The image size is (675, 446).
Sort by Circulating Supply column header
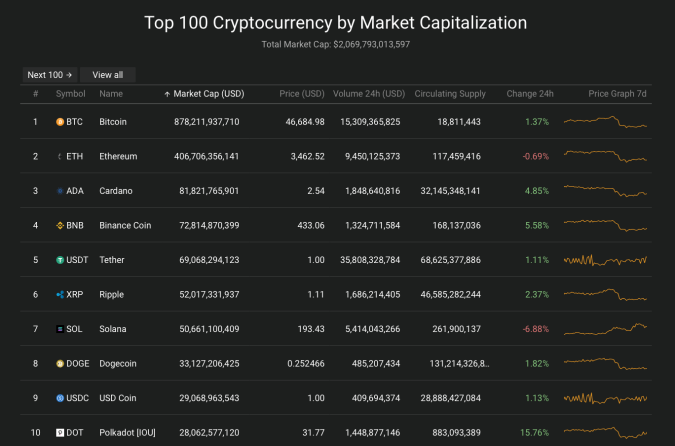point(450,94)
